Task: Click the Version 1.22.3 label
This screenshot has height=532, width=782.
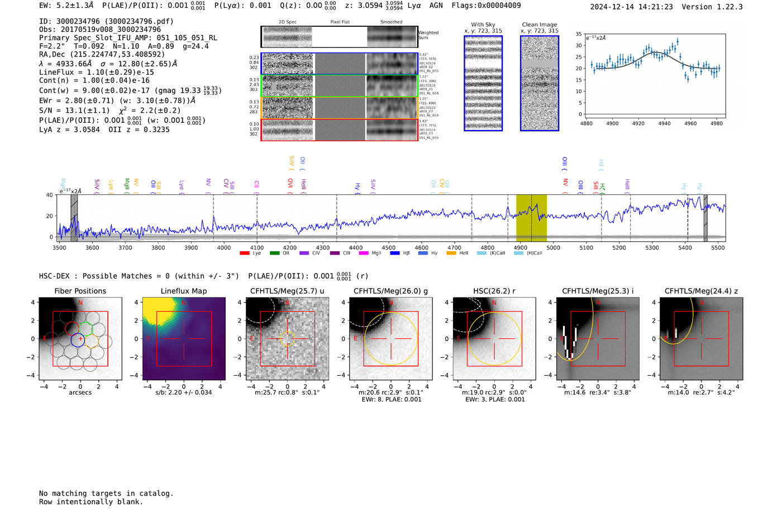Action: coord(712,7)
